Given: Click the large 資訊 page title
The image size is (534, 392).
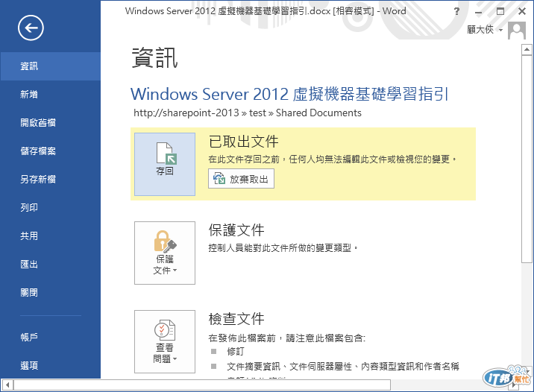Looking at the screenshot, I should pyautogui.click(x=155, y=57).
